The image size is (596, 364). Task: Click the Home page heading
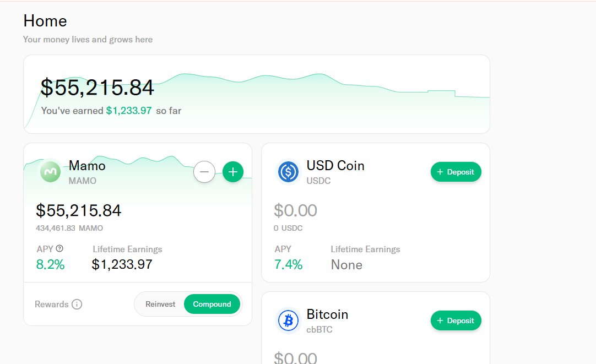tap(45, 21)
